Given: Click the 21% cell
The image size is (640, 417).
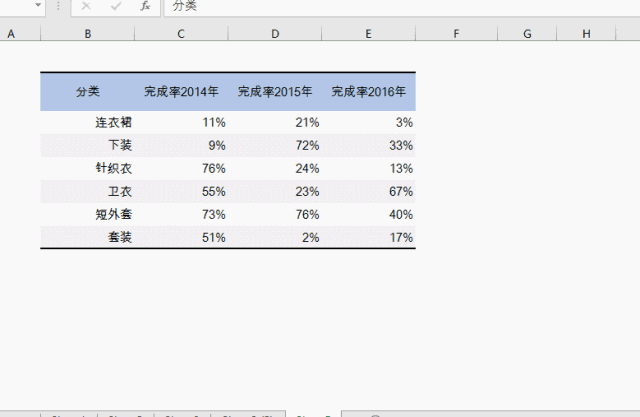Looking at the screenshot, I should tap(275, 122).
